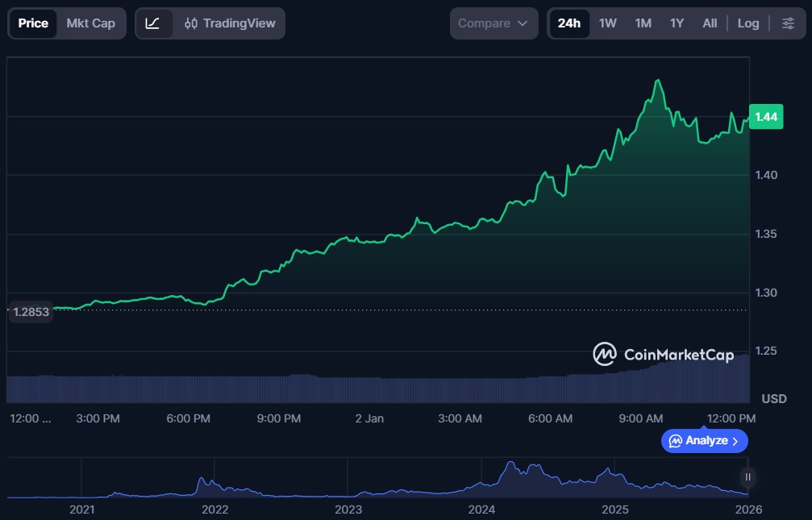Image resolution: width=812 pixels, height=520 pixels.
Task: Click the 1.2853 opening price label
Action: click(32, 312)
